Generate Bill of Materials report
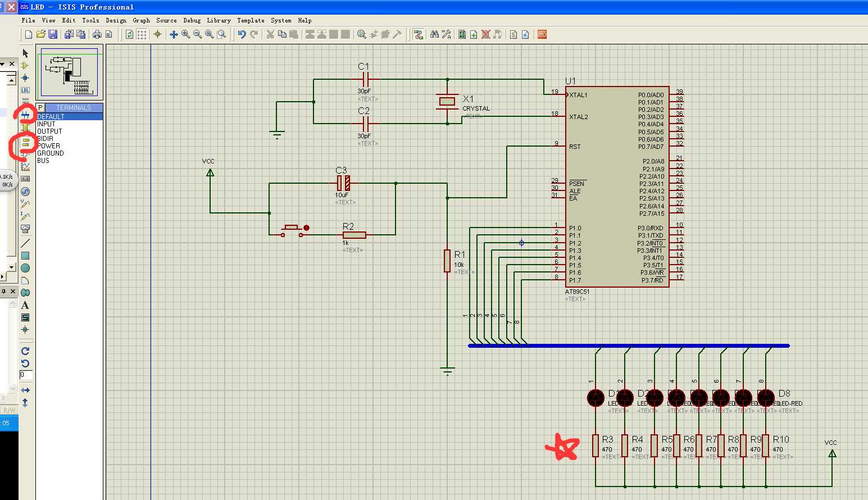Screen dimensions: 868x500 (513, 34)
